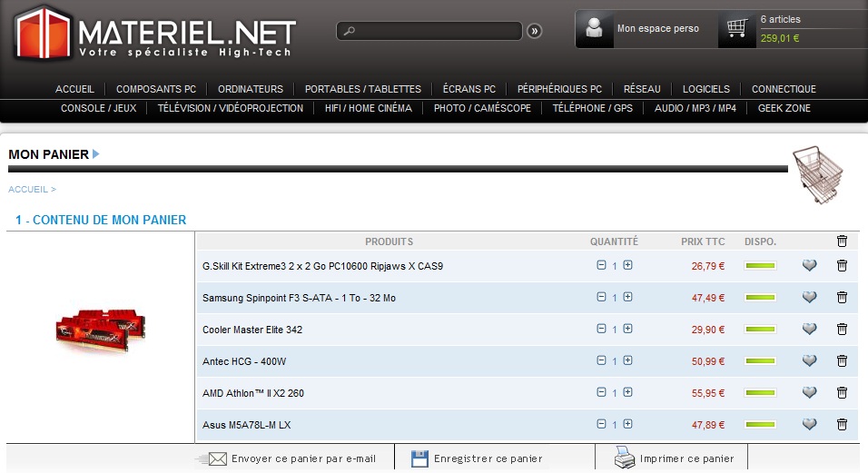Open the Samsung Spinpoint F3 product link
868x473 pixels.
coord(299,298)
